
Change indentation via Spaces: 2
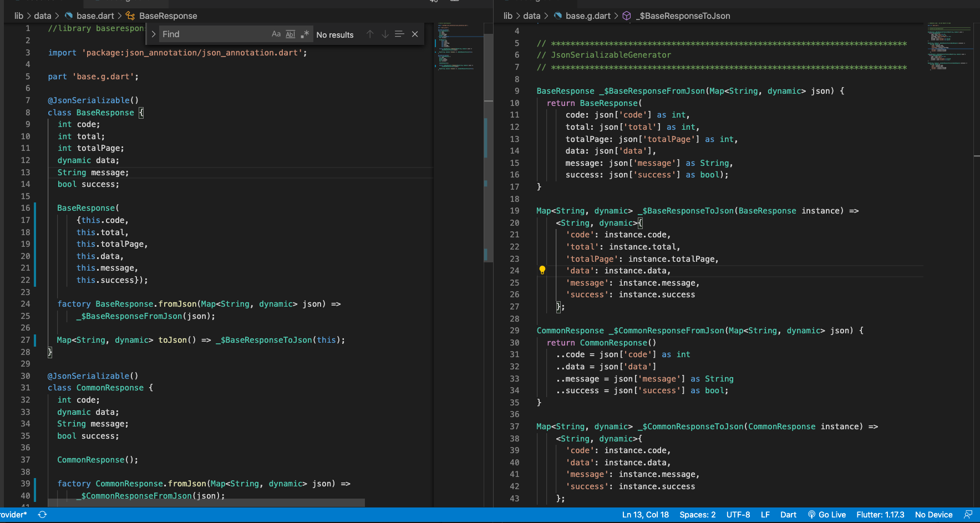click(x=698, y=515)
